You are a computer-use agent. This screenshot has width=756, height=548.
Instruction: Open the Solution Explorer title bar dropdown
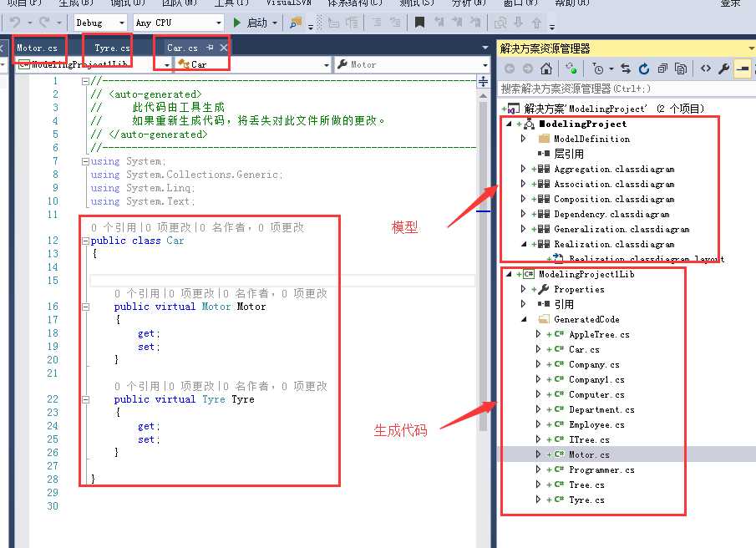(x=751, y=48)
